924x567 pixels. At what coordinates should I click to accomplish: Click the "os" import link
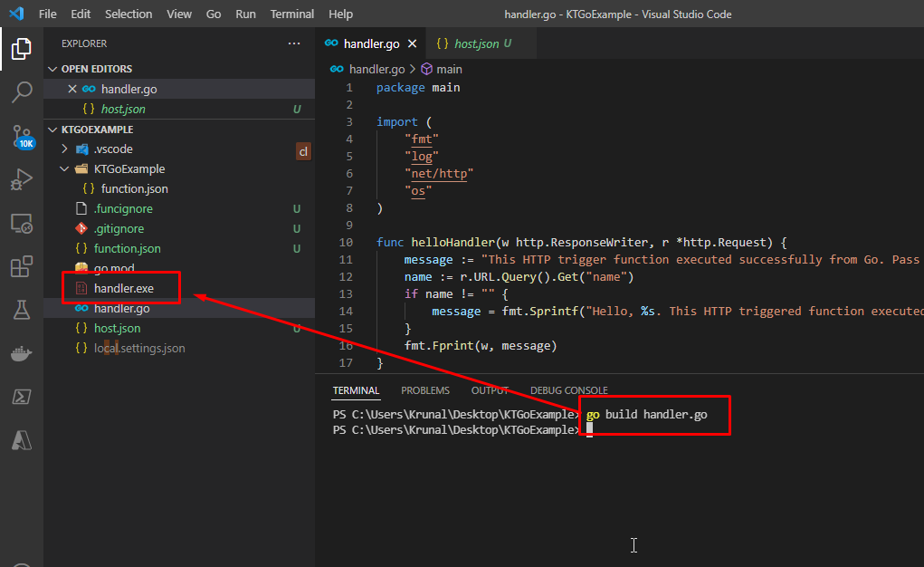[418, 190]
